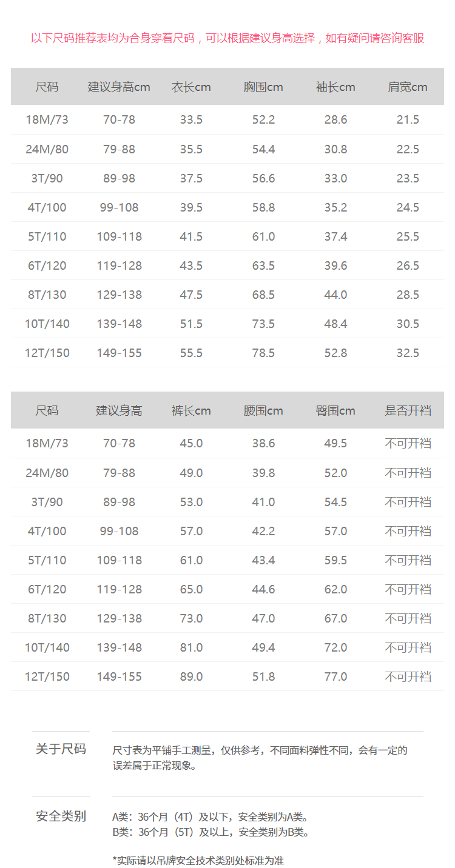Viewport: 455px width, 868px height.
Task: Select the 胸围cm column header
Action: pos(263,87)
